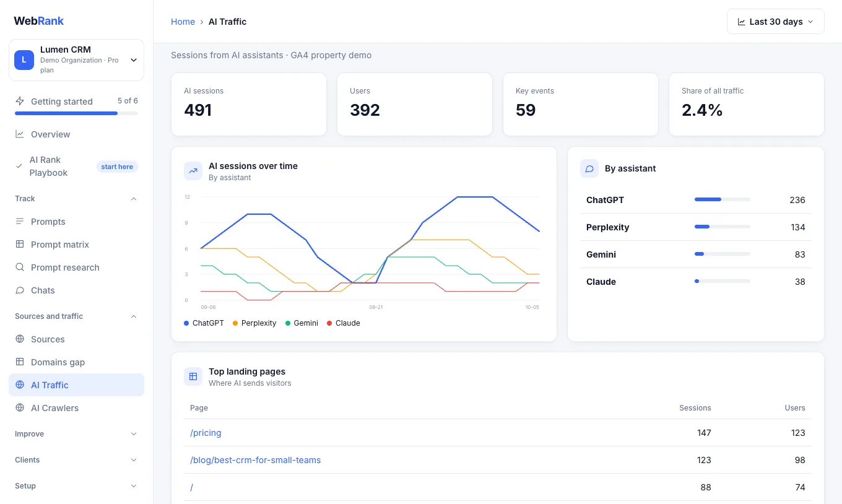This screenshot has width=842, height=504.
Task: Click the table icon beside Top landing pages
Action: [x=193, y=376]
